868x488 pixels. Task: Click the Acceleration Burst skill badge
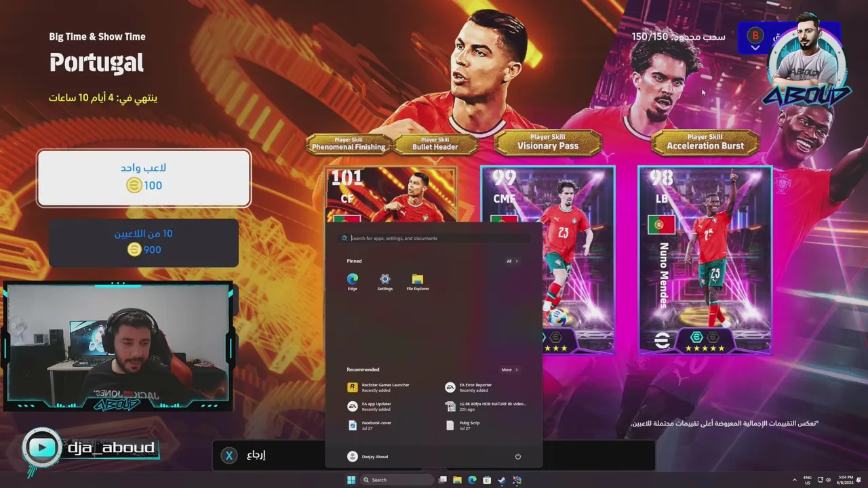point(705,142)
